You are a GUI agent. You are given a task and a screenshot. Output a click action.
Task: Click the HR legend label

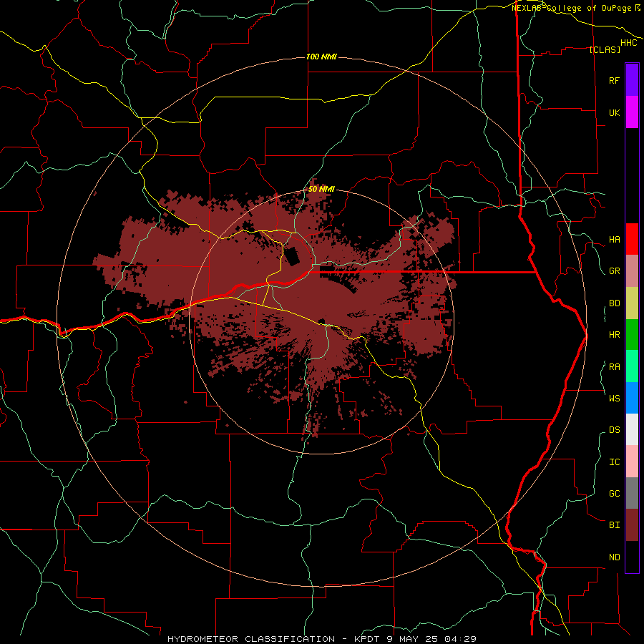(x=614, y=335)
